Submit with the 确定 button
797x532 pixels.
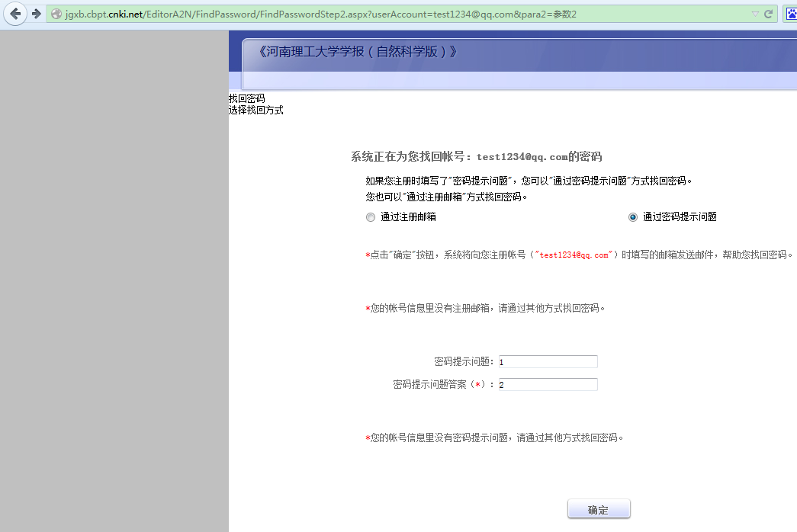point(599,509)
